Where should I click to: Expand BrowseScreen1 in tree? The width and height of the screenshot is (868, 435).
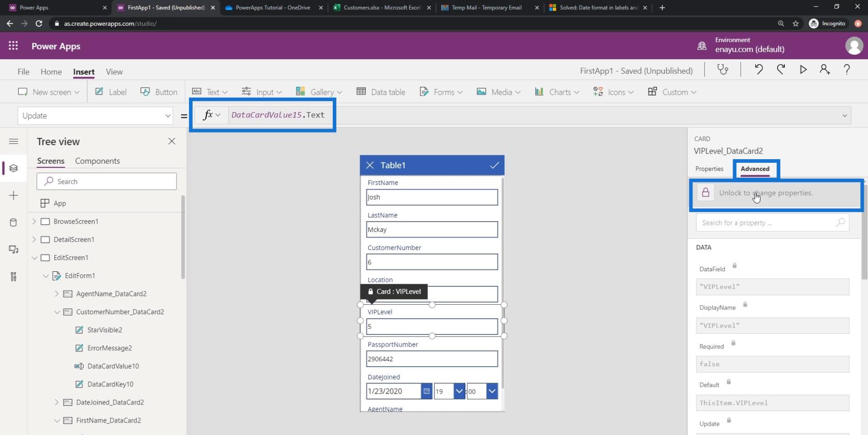tap(34, 221)
